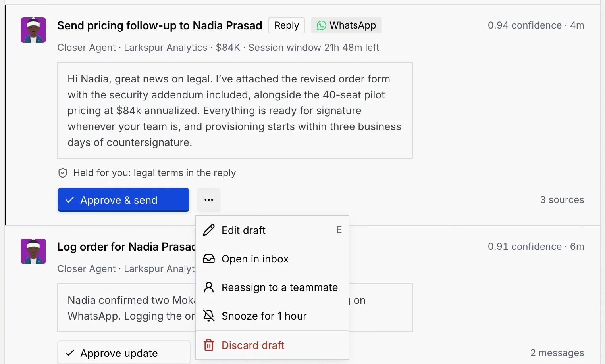
Task: Click the inbox tray icon in menu
Action: 209,259
